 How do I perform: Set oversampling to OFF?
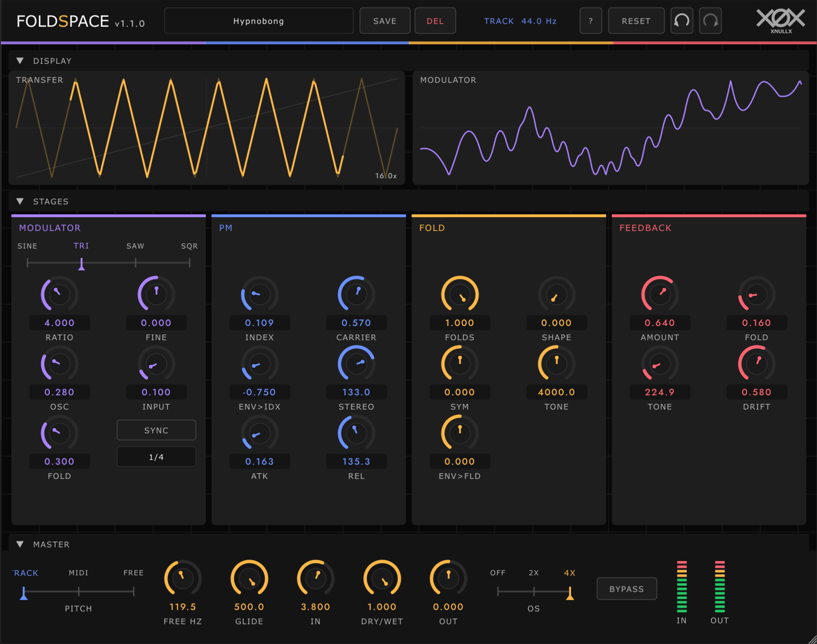497,573
